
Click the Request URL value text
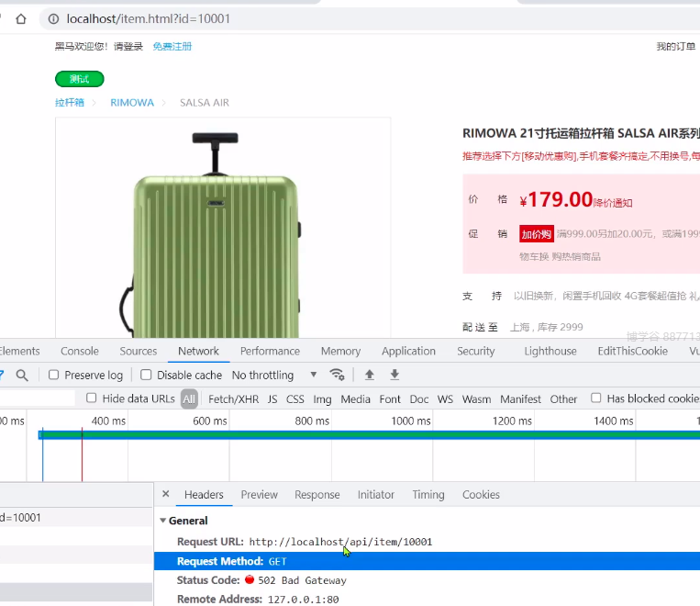point(340,542)
